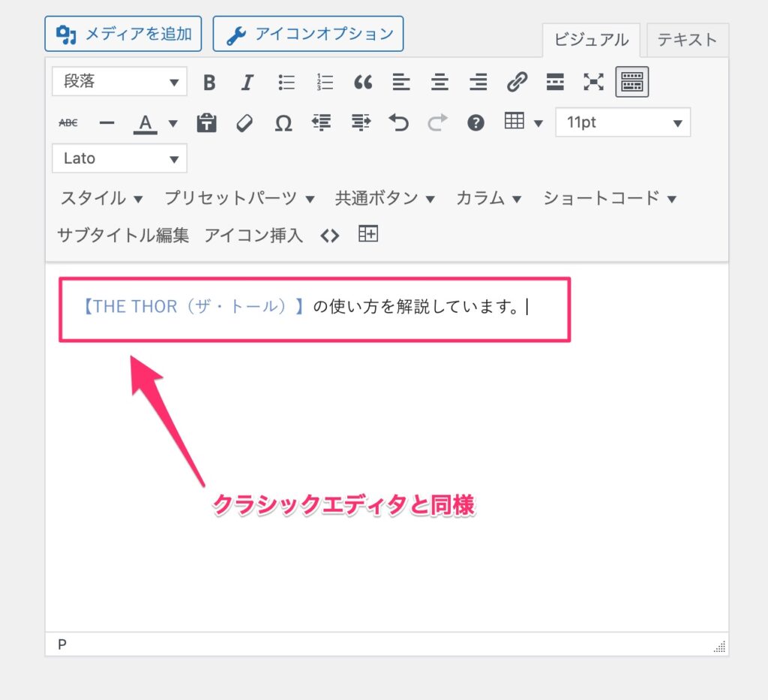This screenshot has width=768, height=700.
Task: Click サブタイトル編集 button
Action: click(123, 235)
